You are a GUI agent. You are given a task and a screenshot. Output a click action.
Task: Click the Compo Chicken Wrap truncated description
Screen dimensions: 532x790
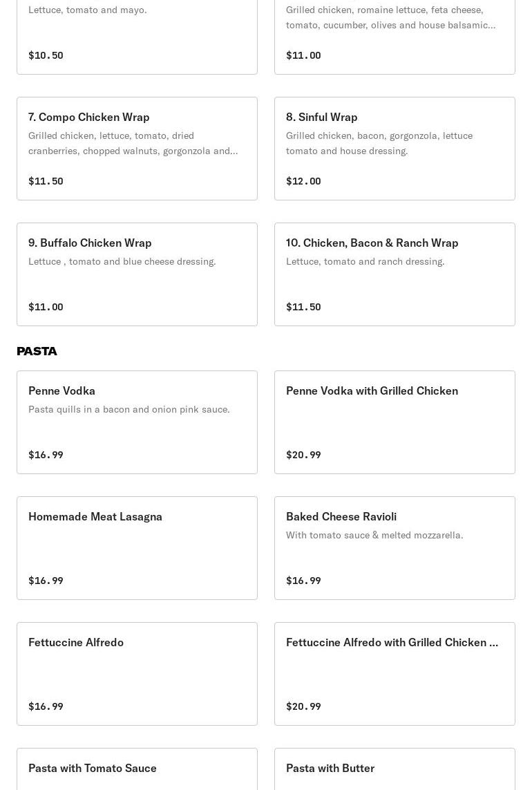click(x=133, y=143)
